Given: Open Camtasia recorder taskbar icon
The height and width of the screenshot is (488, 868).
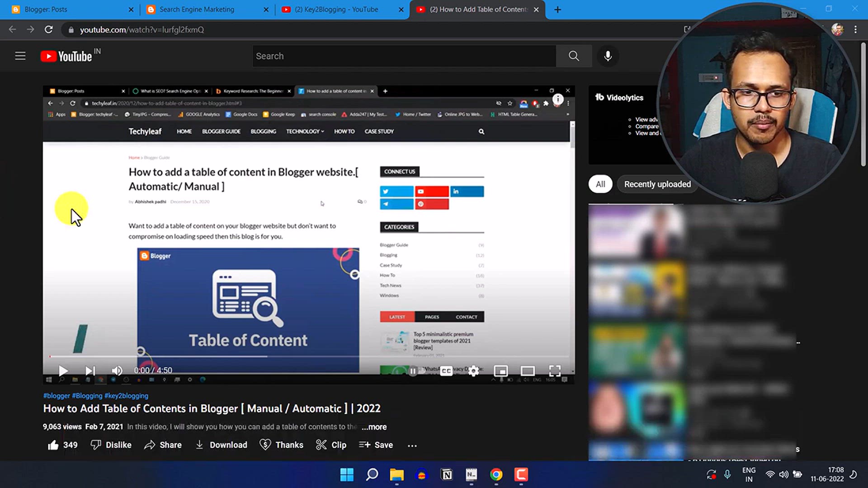Looking at the screenshot, I should (x=521, y=474).
